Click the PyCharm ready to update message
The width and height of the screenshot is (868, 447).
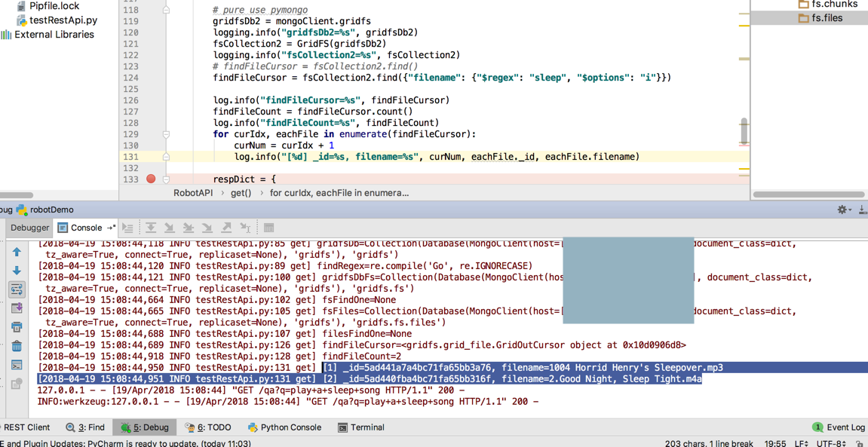pyautogui.click(x=125, y=443)
